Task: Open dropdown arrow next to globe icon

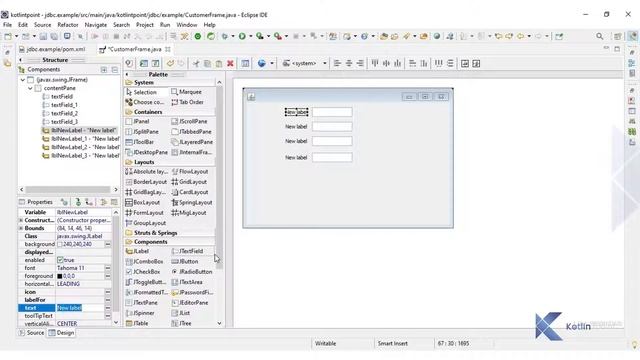Action: (272, 63)
